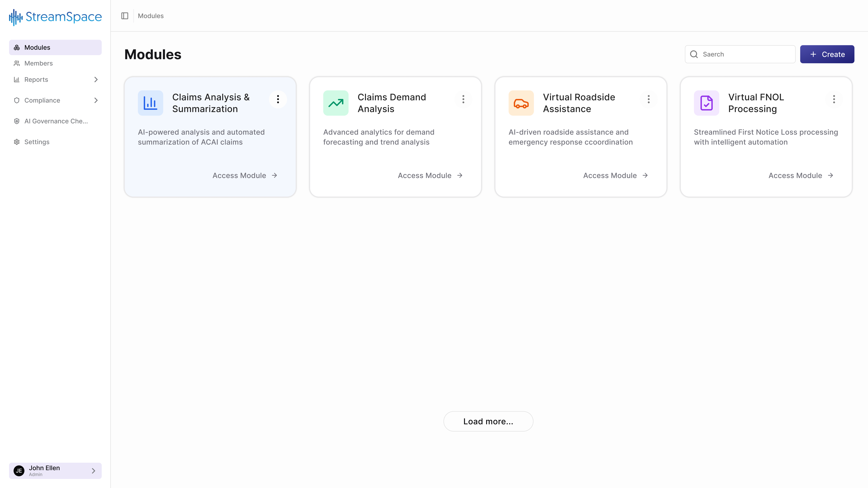Click arrow next to Claims Demand Access Module
The width and height of the screenshot is (868, 488).
[460, 175]
